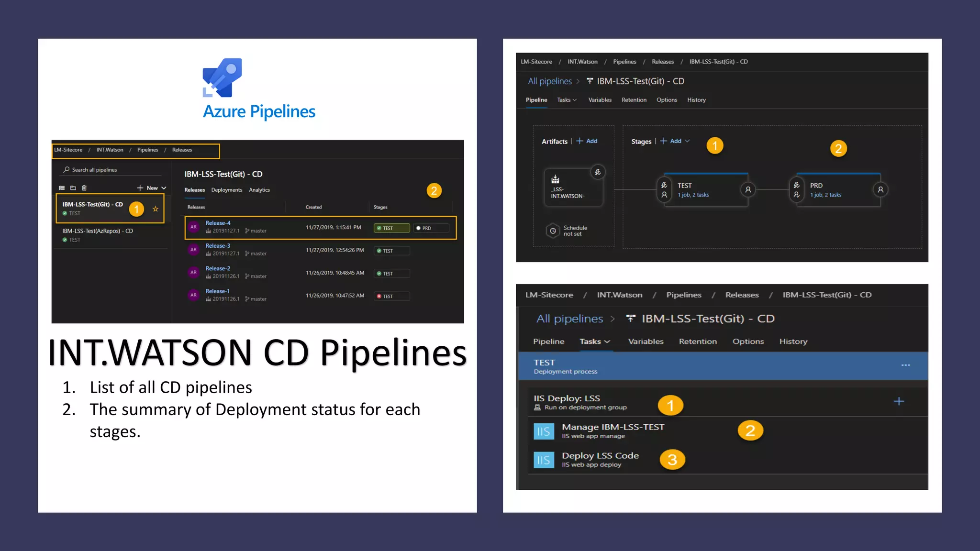Click the failed TEST stage badge on Release-1

pos(391,297)
